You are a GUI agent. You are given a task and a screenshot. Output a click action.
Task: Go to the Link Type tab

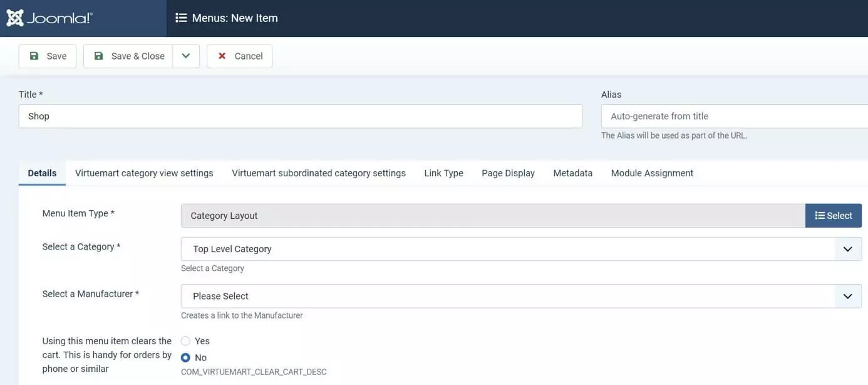coord(443,173)
